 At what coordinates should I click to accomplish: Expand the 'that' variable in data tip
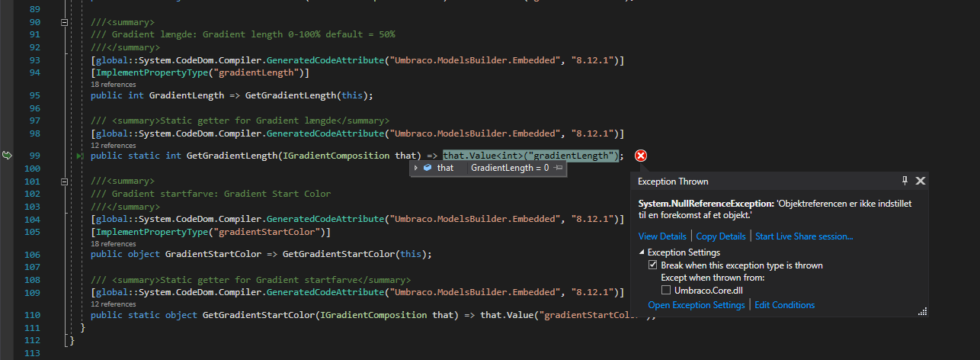tap(416, 168)
